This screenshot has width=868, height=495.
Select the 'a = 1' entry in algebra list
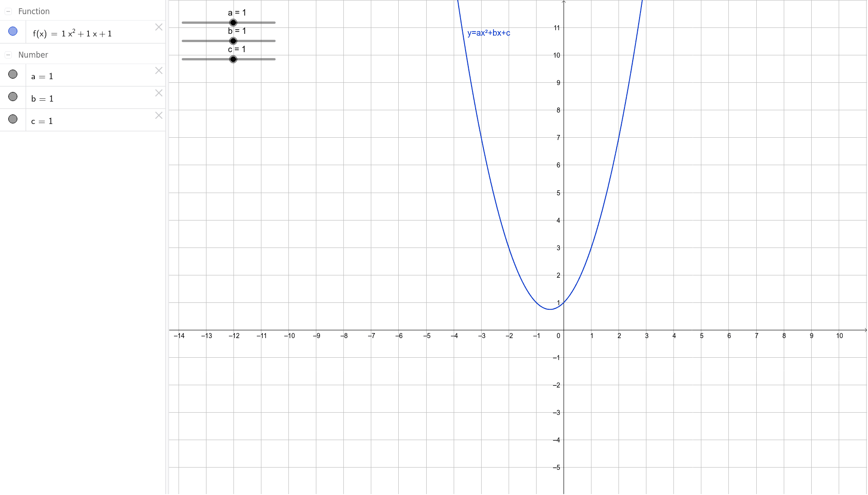point(42,76)
